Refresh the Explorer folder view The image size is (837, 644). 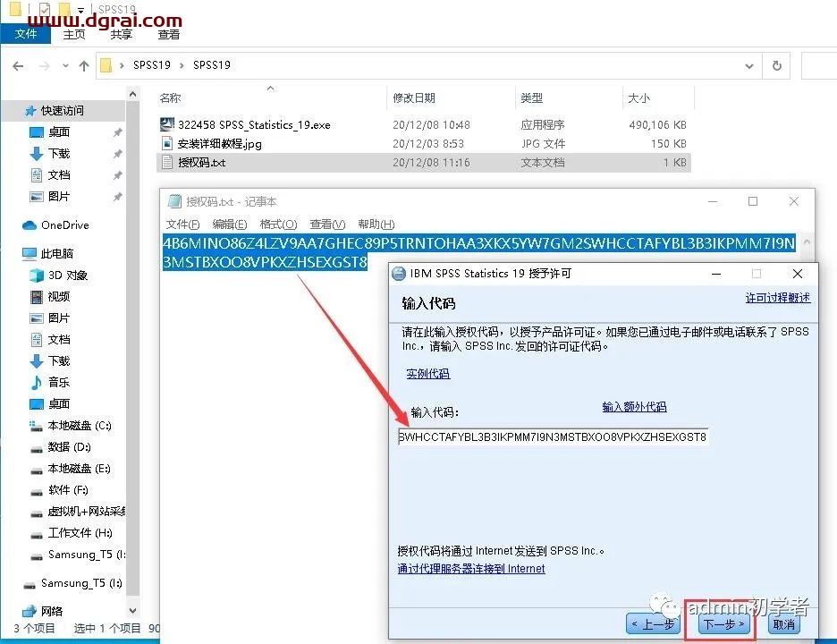coord(777,65)
